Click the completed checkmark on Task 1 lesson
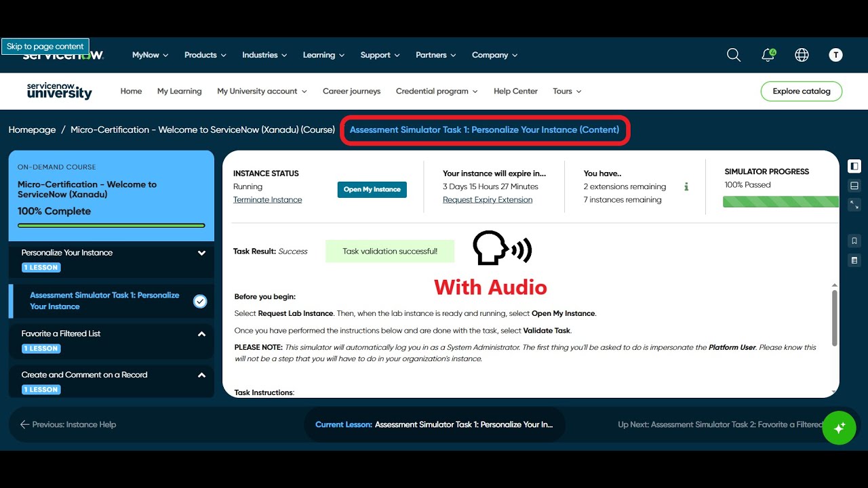Viewport: 868px width, 488px height. click(200, 301)
